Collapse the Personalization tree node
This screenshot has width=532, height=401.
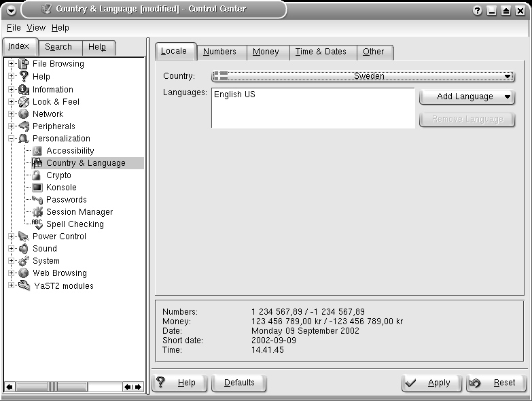pyautogui.click(x=11, y=138)
